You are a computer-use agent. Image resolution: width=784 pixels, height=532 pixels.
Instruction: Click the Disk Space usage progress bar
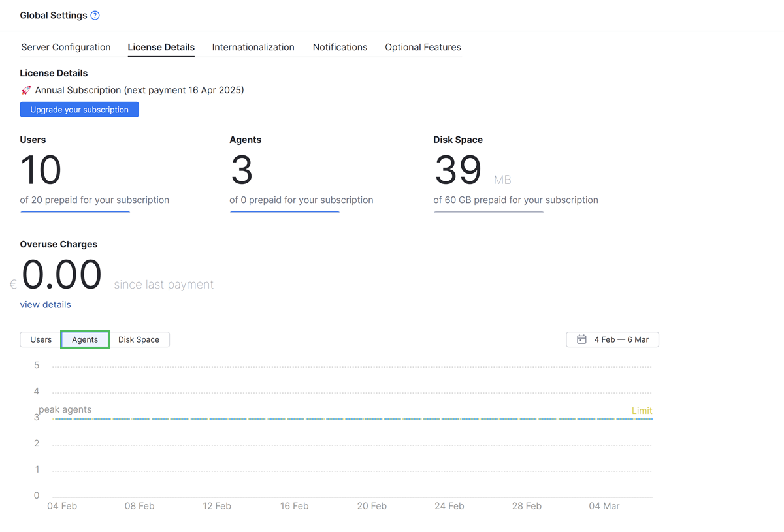489,211
